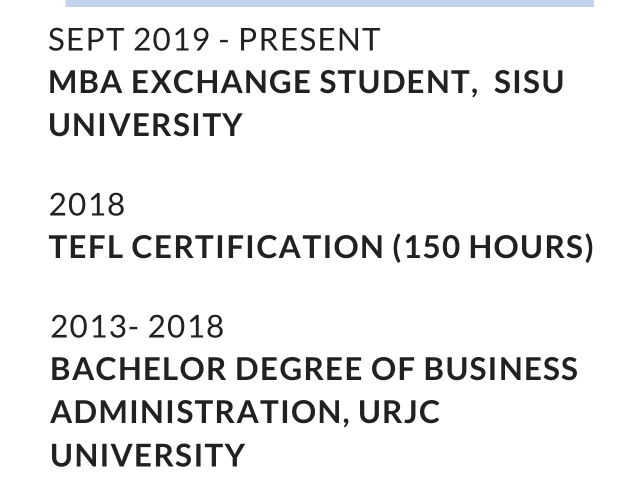This screenshot has height=484, width=637.
Task: Click the word STUDENT
Action: (x=380, y=82)
